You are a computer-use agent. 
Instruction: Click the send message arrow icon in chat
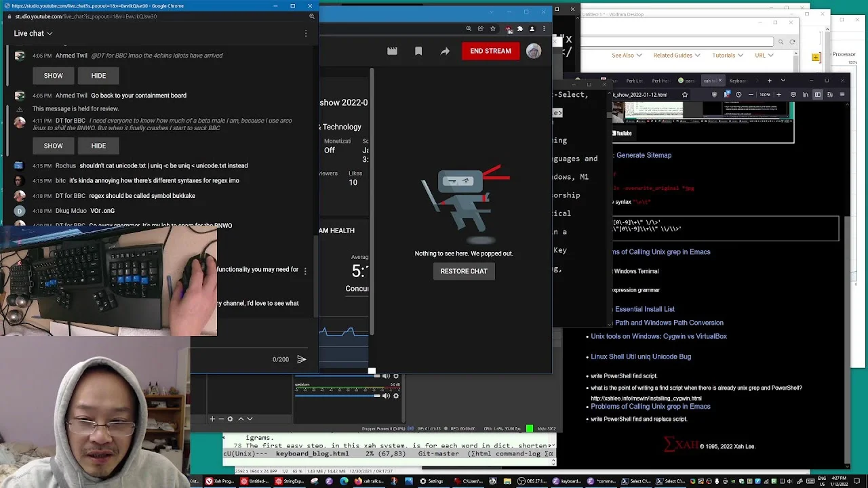click(x=302, y=359)
